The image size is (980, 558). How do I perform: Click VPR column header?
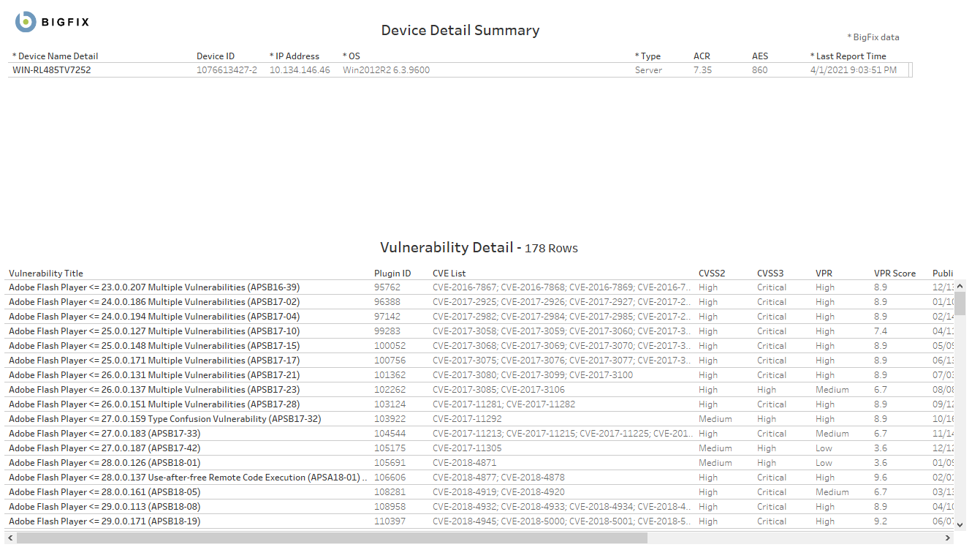click(824, 274)
